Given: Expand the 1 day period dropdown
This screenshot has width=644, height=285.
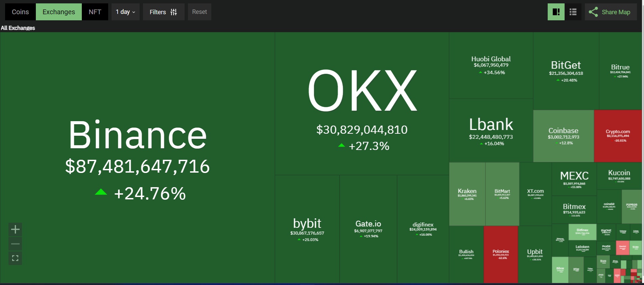Looking at the screenshot, I should click(125, 12).
